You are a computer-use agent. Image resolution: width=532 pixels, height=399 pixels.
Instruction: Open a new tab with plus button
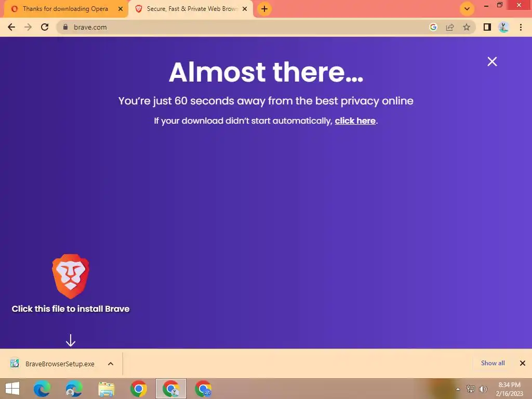[x=264, y=9]
